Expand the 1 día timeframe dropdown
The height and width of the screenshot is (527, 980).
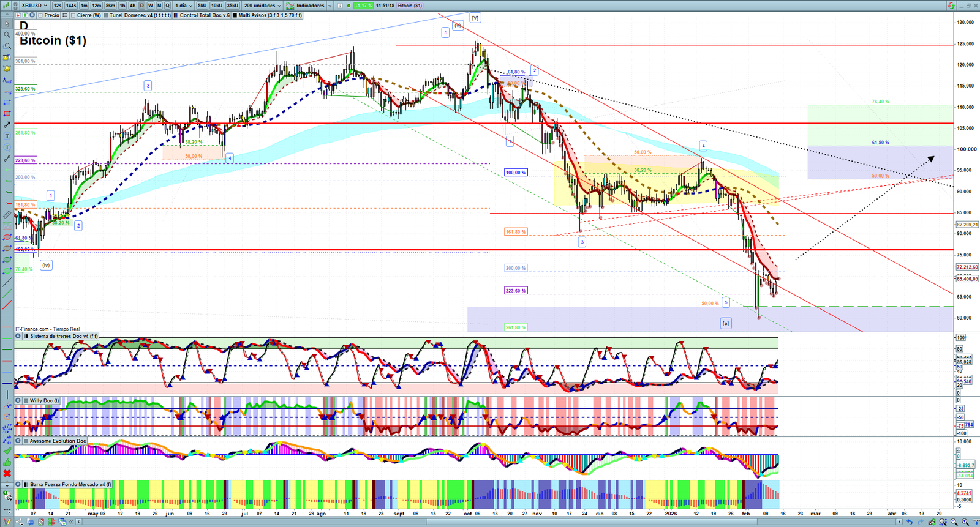point(184,6)
